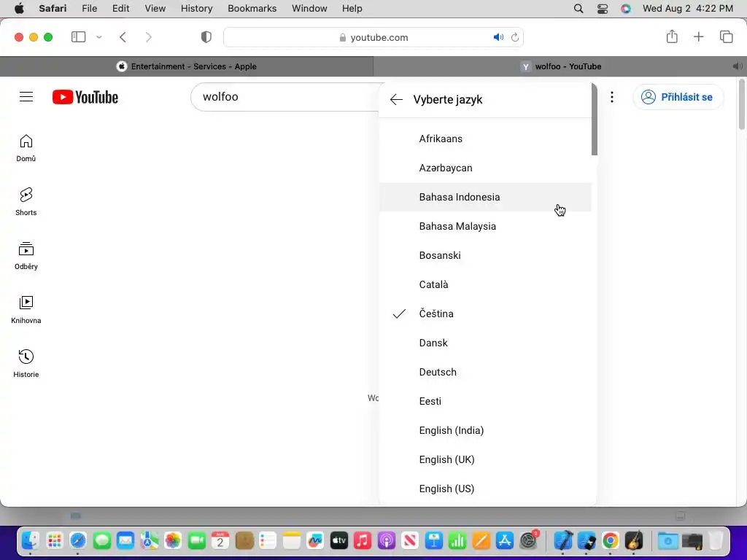Go back with the arrow beside Vyberte jazyk
Viewport: 747px width, 560px height.
[x=396, y=99]
